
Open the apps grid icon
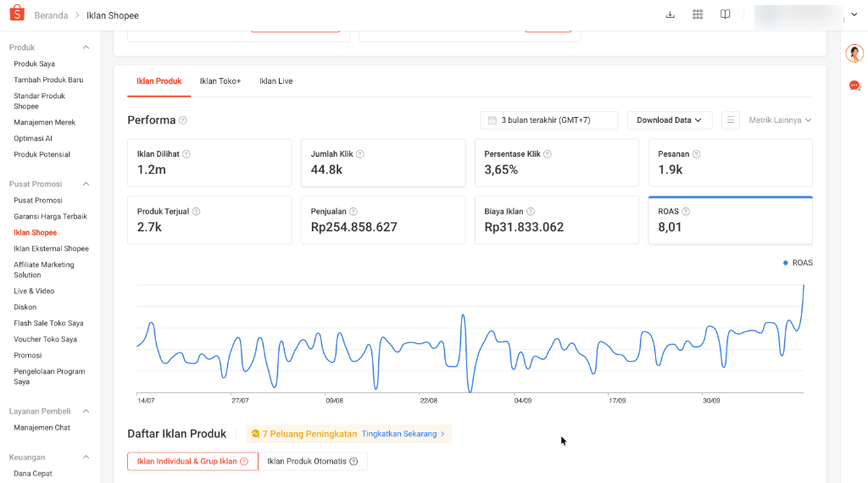click(x=698, y=15)
